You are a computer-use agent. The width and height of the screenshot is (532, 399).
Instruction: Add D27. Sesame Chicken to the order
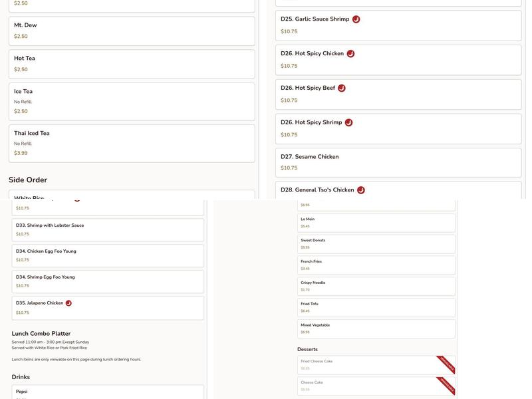tap(398, 162)
